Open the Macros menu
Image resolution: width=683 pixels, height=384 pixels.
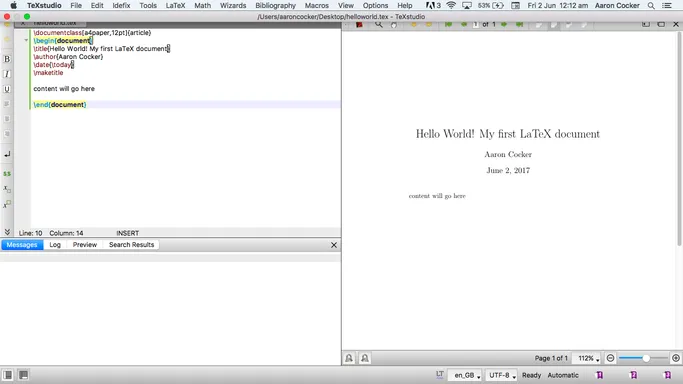point(317,5)
